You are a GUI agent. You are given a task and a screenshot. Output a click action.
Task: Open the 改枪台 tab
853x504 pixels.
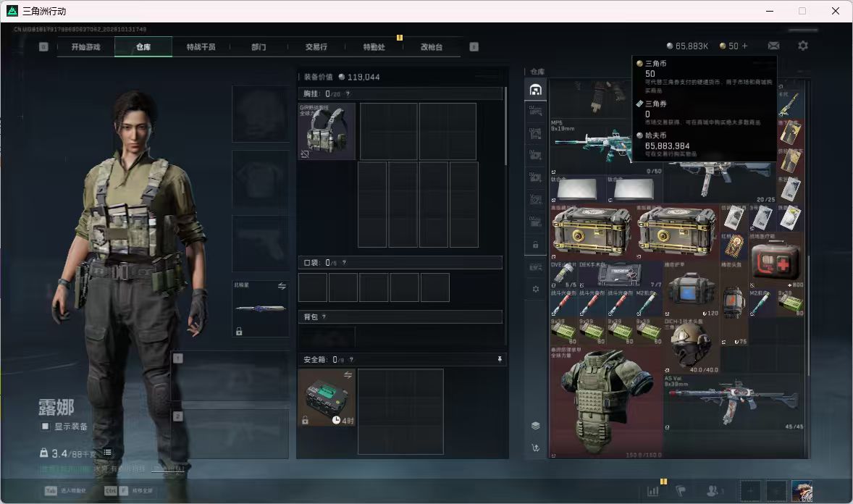432,47
